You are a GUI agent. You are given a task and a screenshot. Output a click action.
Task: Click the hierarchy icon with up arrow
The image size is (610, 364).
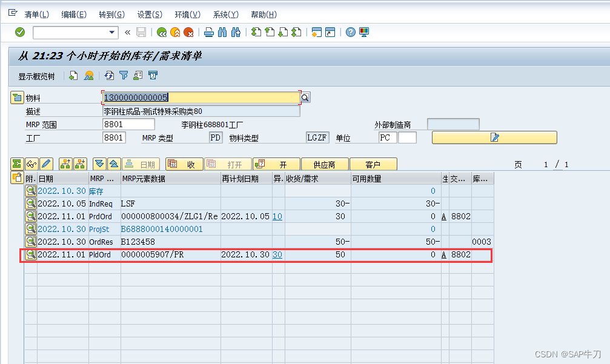point(65,164)
